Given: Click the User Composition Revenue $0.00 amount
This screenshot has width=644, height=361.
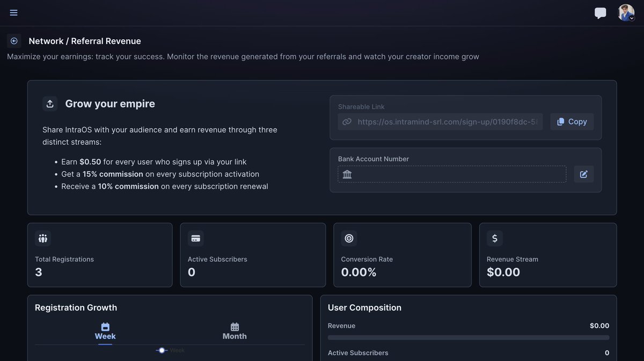Looking at the screenshot, I should [x=599, y=326].
